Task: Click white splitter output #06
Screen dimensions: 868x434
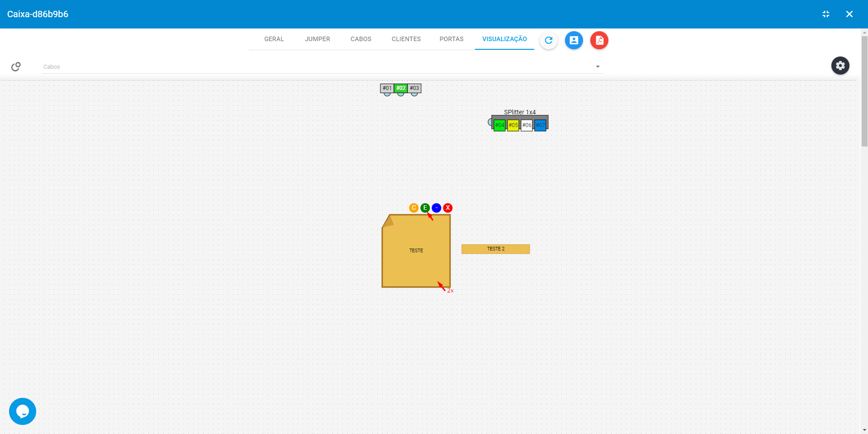Action: 526,125
